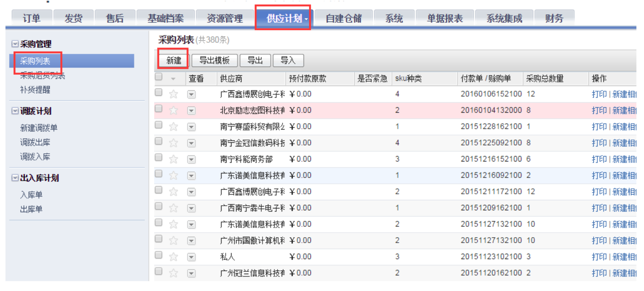Collapse the 调拨计划 sidebar section
644x291 pixels.
point(15,110)
